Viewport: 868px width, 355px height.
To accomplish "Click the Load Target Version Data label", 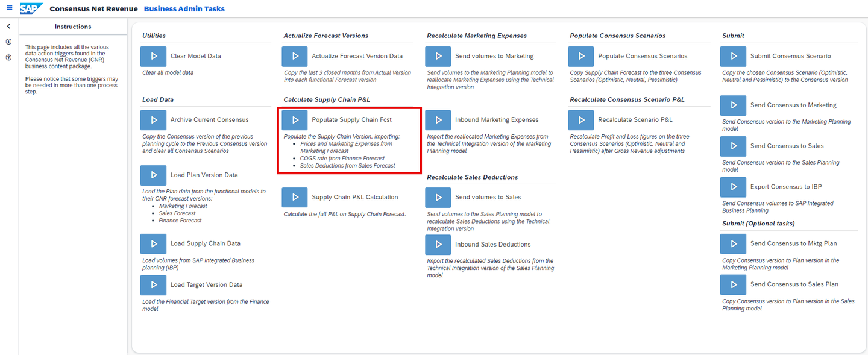I will pos(206,284).
